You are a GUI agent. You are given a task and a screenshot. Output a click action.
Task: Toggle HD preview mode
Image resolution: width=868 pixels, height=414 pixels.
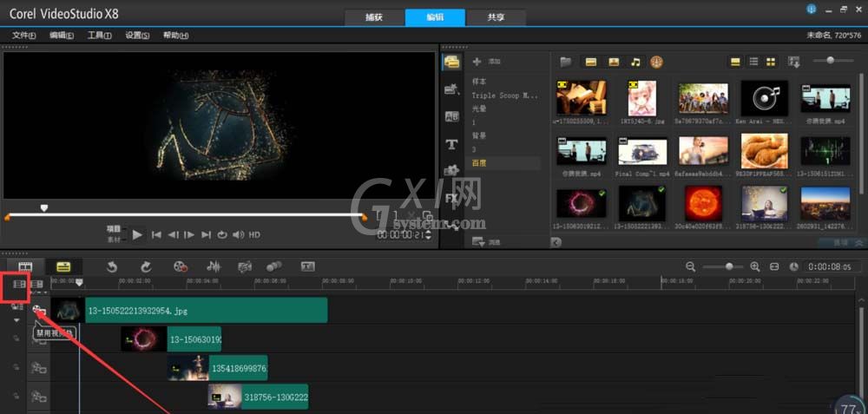[x=254, y=234]
